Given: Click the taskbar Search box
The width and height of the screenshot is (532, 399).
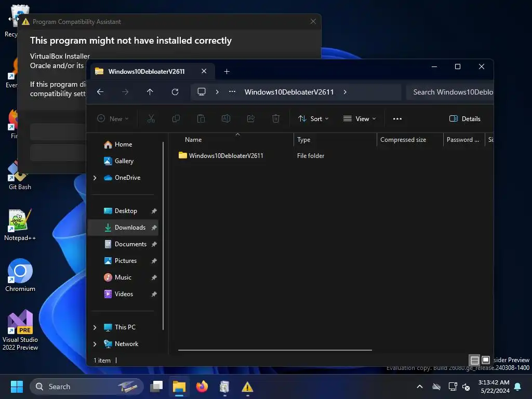Looking at the screenshot, I should tap(87, 387).
